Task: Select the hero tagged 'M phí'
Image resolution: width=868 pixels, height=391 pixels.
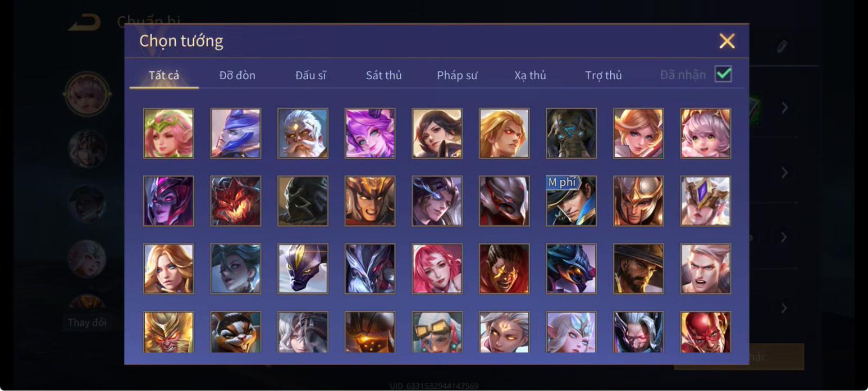Action: (x=571, y=201)
